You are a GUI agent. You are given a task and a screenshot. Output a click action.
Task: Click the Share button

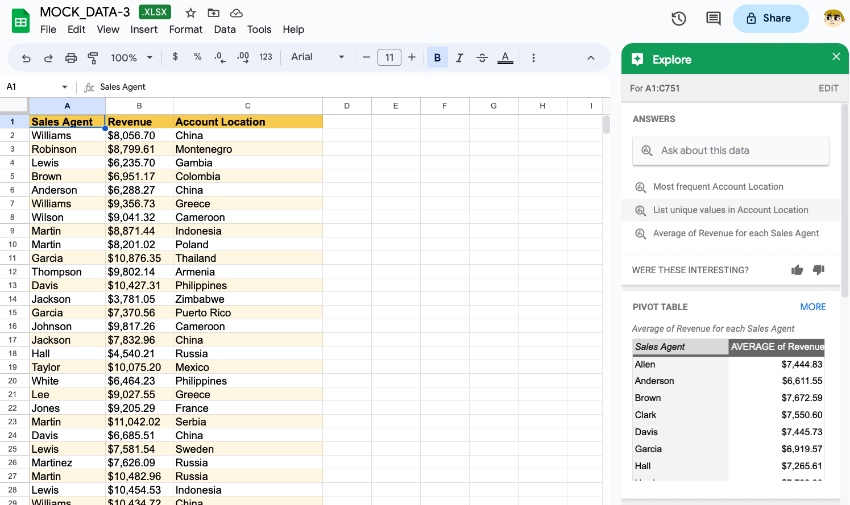point(770,18)
